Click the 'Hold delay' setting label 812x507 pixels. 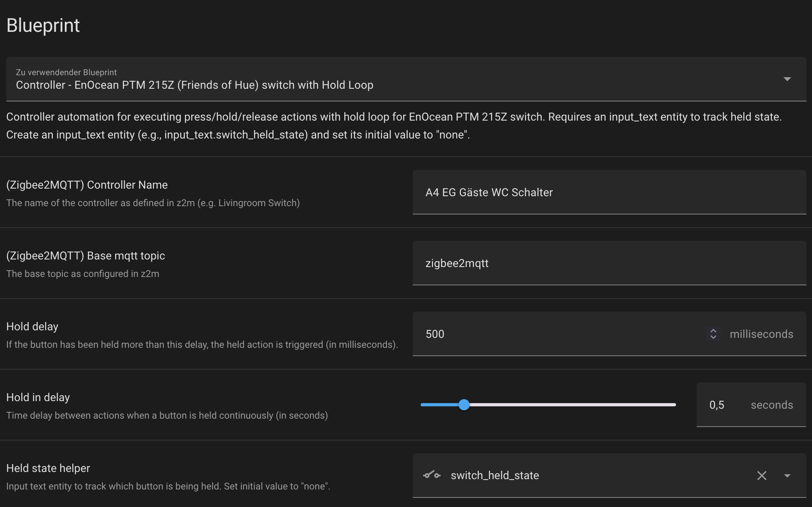pyautogui.click(x=32, y=327)
